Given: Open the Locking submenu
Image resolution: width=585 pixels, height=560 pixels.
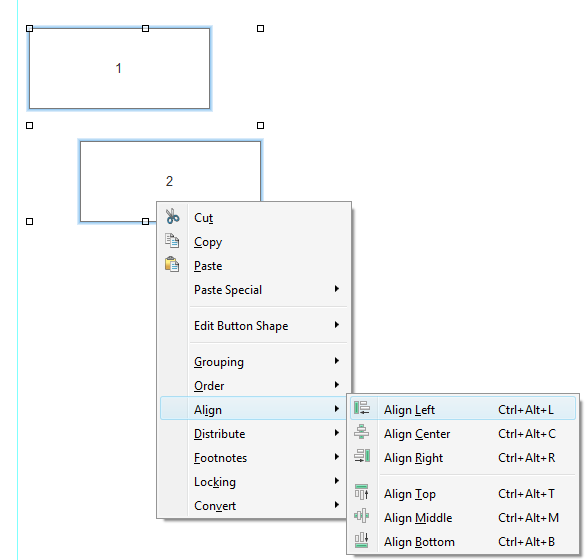Looking at the screenshot, I should pyautogui.click(x=254, y=481).
